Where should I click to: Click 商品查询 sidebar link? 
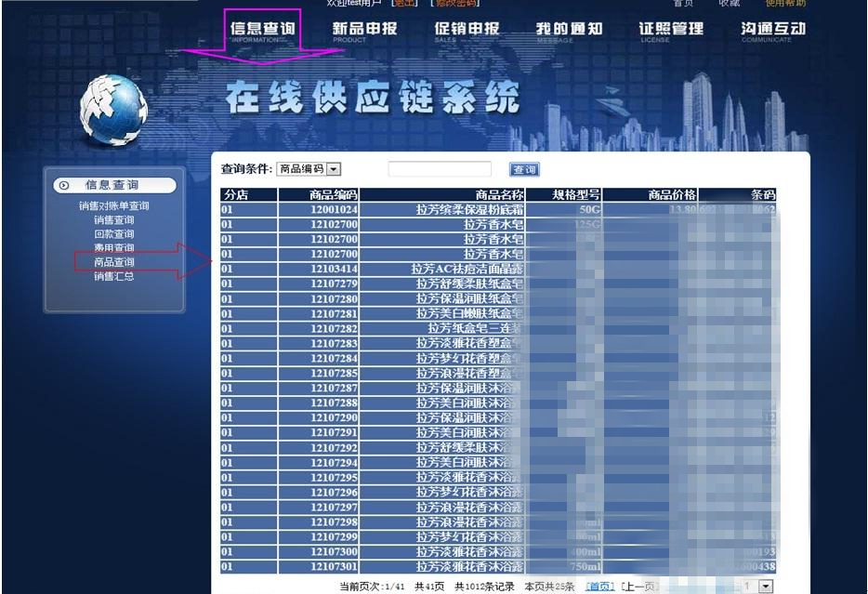(113, 262)
